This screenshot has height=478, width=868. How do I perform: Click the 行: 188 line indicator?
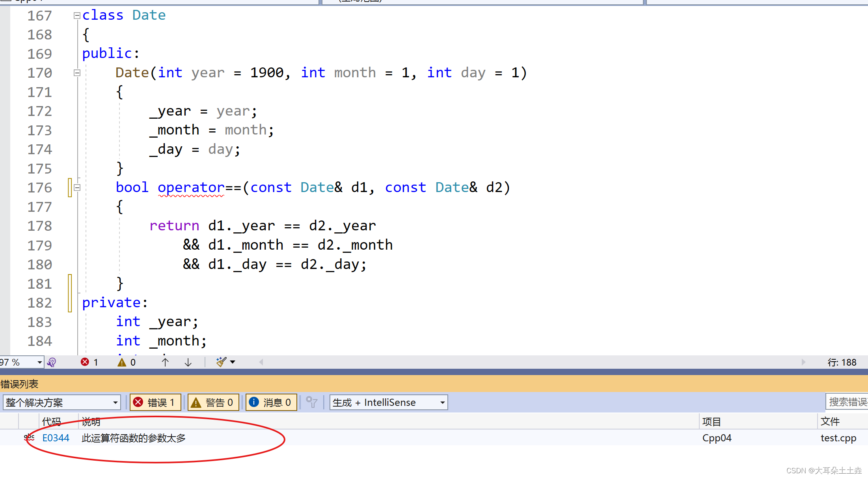coord(842,362)
